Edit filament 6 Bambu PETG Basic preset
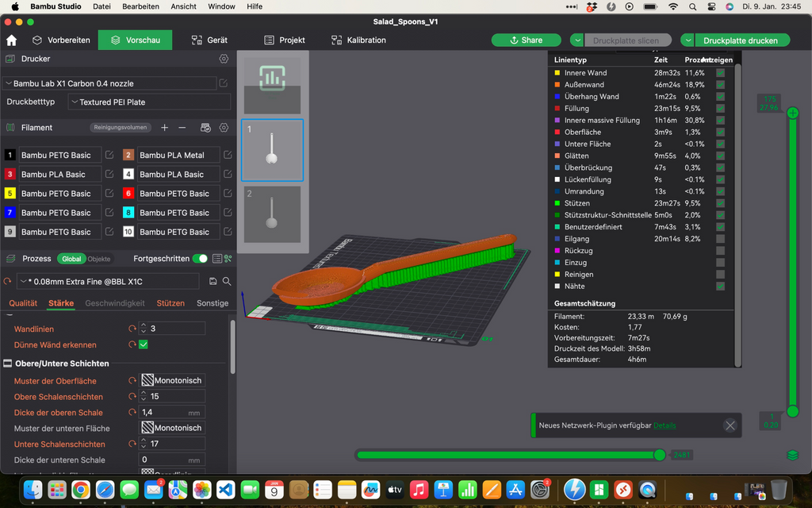Image resolution: width=812 pixels, height=508 pixels. [x=228, y=194]
